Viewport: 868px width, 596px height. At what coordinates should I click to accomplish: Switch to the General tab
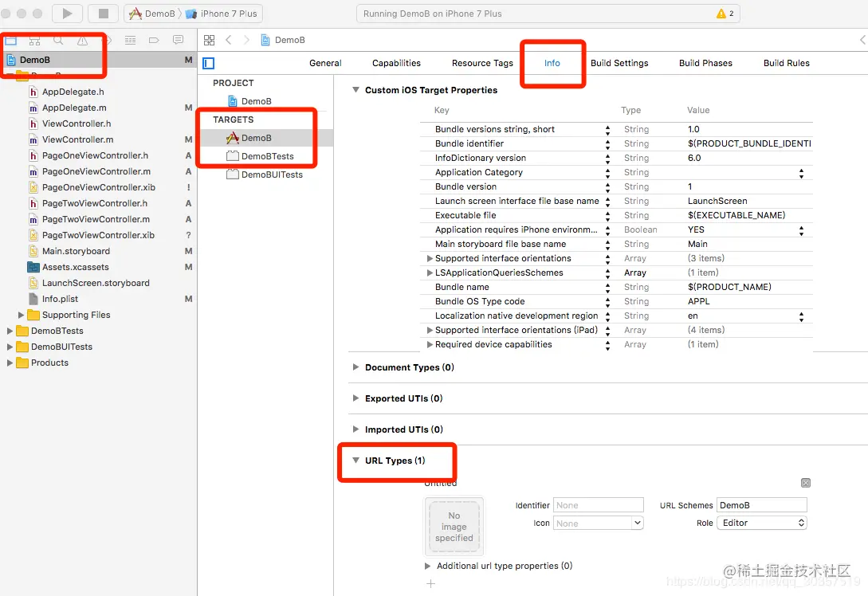(x=325, y=63)
